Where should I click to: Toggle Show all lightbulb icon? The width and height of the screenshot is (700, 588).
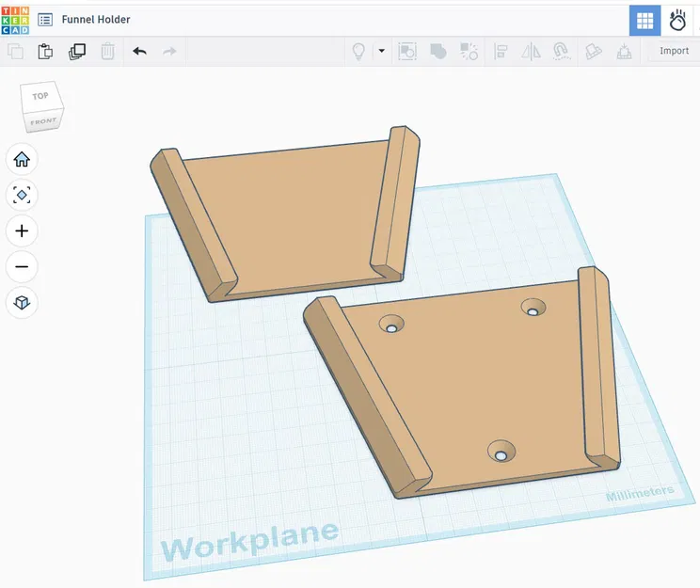click(358, 52)
